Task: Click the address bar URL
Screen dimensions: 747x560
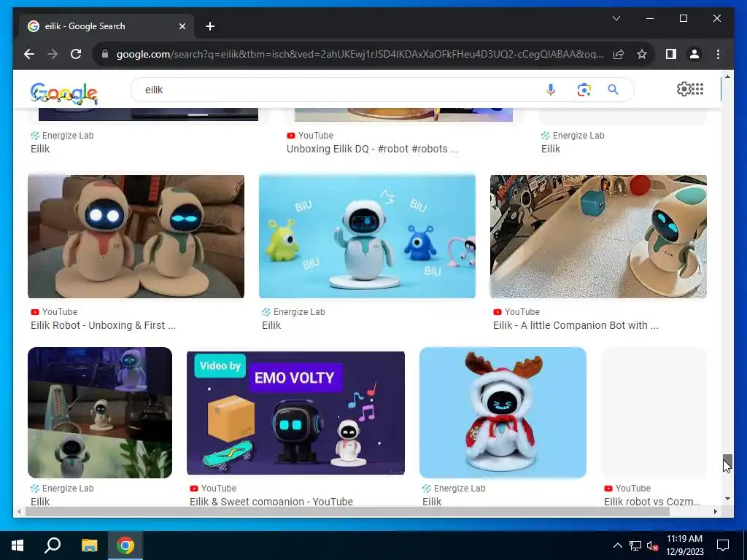Action: [x=360, y=54]
